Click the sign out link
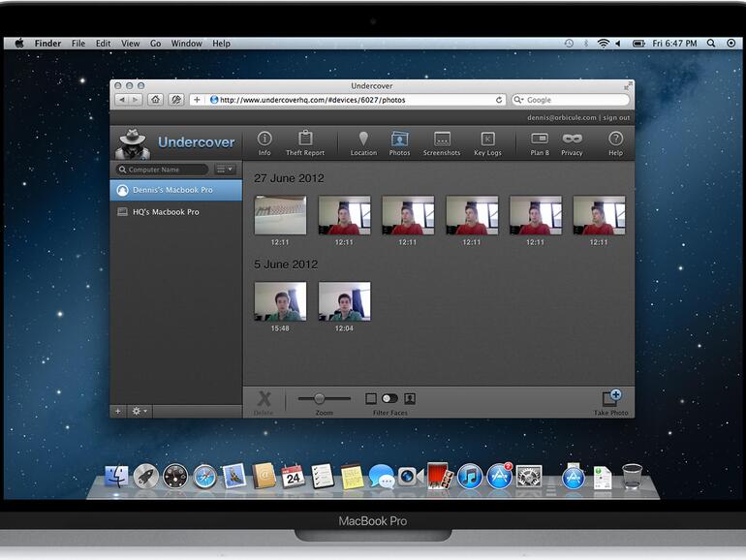Screen dimensions: 746x560 pos(616,117)
